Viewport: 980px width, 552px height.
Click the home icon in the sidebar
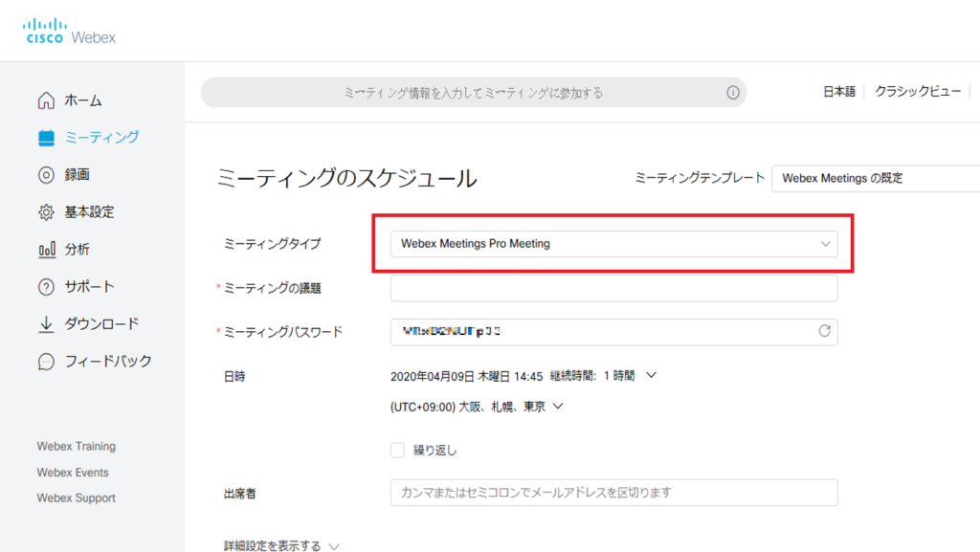click(x=46, y=99)
